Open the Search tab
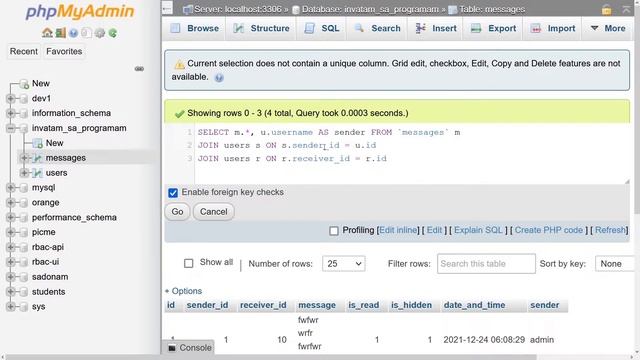The image size is (640, 360). click(378, 29)
